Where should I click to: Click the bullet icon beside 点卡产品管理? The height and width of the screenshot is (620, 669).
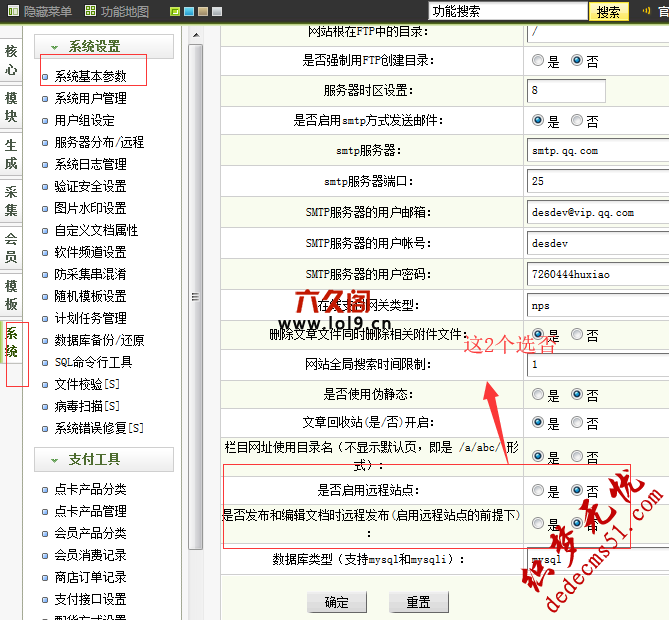[45, 512]
